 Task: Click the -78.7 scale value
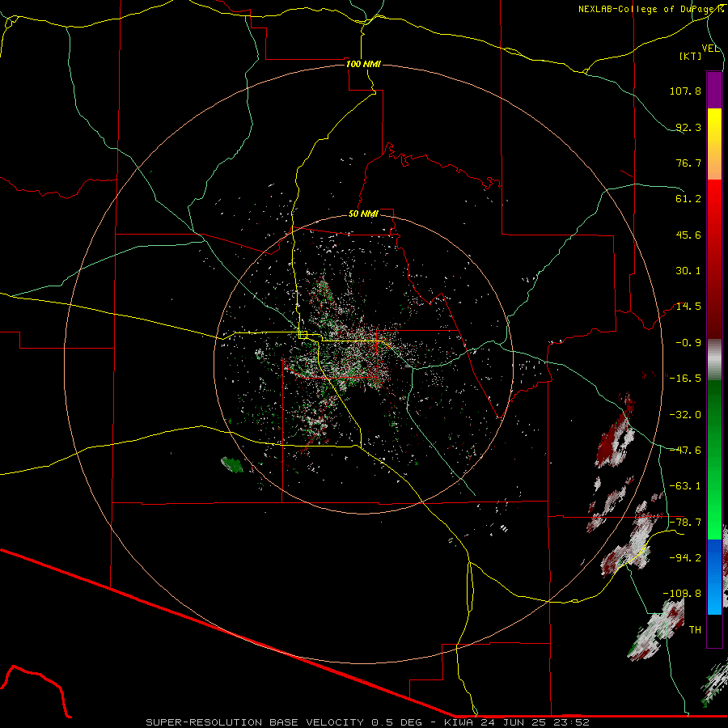tap(685, 523)
